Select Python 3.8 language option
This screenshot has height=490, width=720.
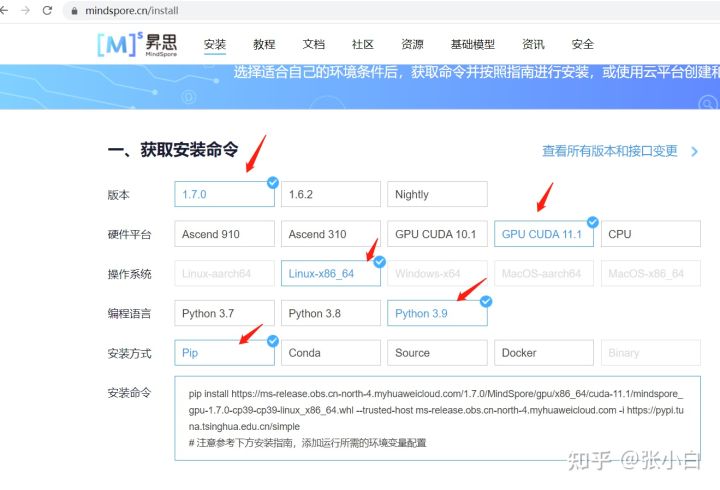pos(331,313)
